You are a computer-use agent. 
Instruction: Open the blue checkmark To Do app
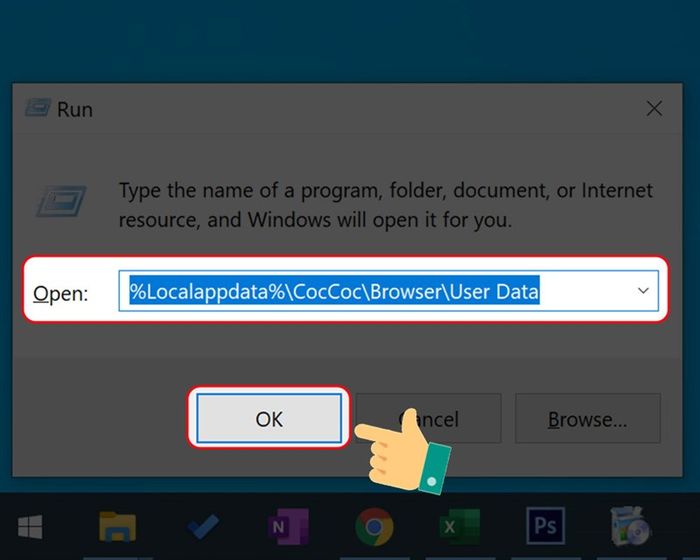click(203, 527)
